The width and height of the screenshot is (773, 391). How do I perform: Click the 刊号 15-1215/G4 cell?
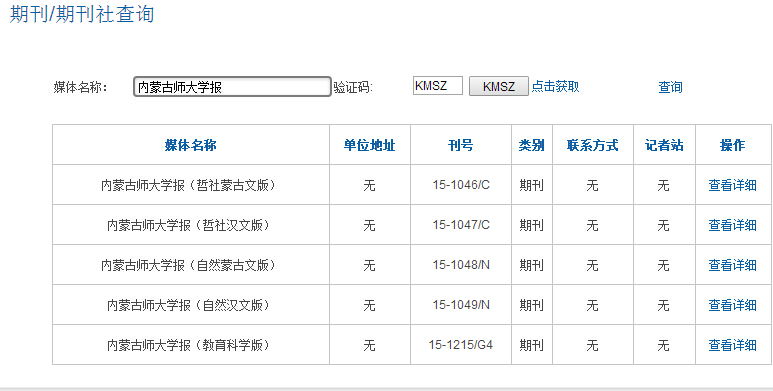pos(461,345)
